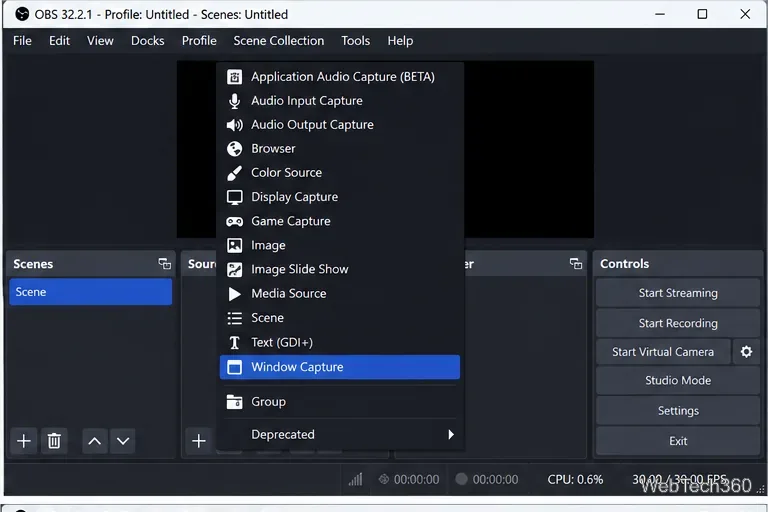Choose Application Audio Capture (BETA) text
768x512 pixels.
(x=343, y=77)
